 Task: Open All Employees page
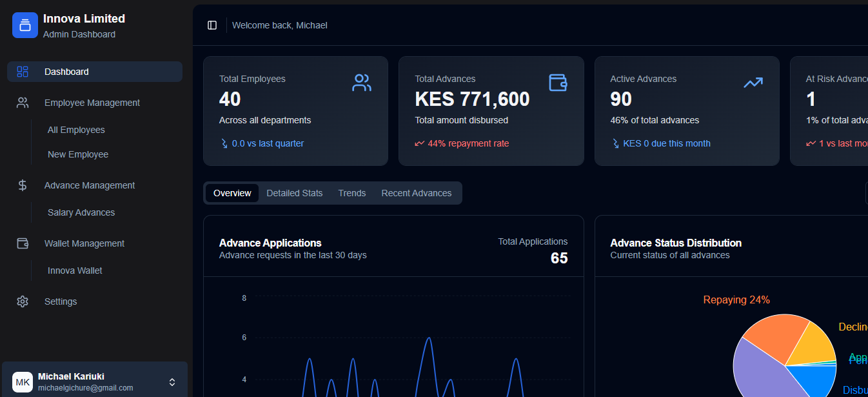[76, 130]
